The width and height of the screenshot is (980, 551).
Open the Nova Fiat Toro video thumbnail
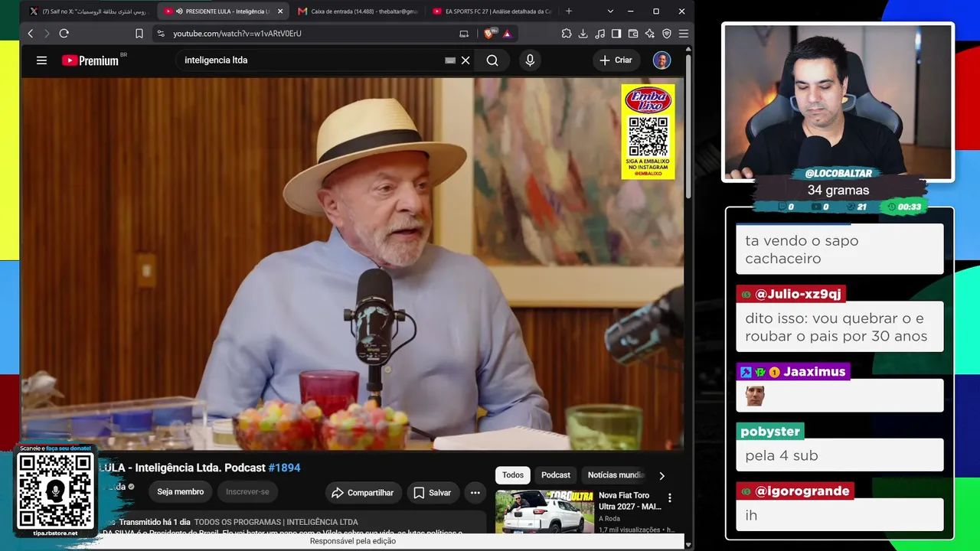(x=544, y=512)
